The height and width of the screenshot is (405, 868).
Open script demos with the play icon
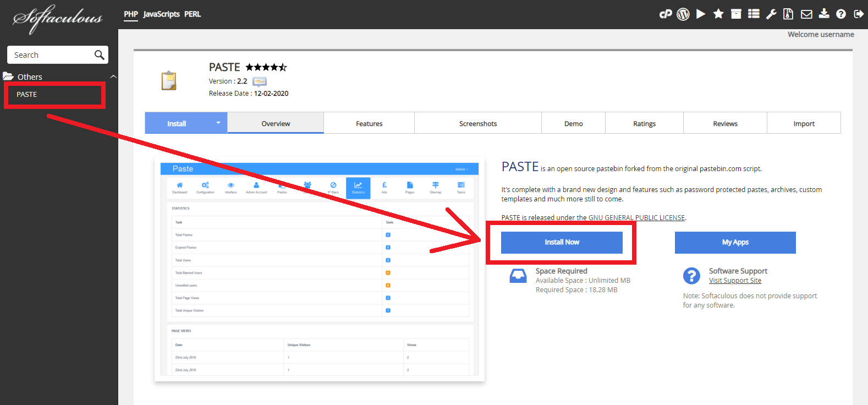(701, 14)
